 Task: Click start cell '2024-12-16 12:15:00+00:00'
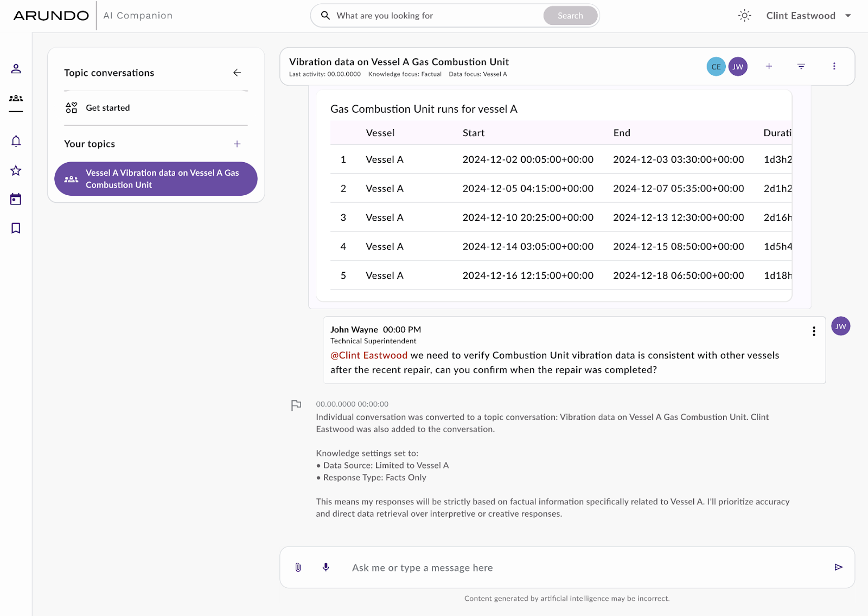528,275
